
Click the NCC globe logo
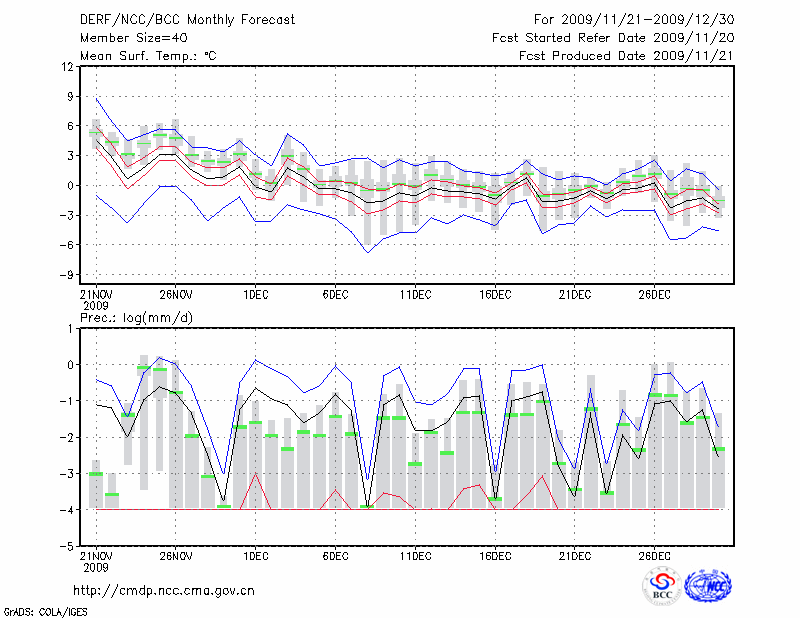click(708, 586)
